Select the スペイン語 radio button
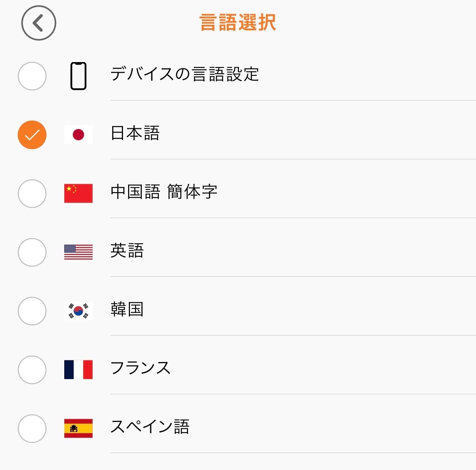Image resolution: width=476 pixels, height=470 pixels. [32, 428]
